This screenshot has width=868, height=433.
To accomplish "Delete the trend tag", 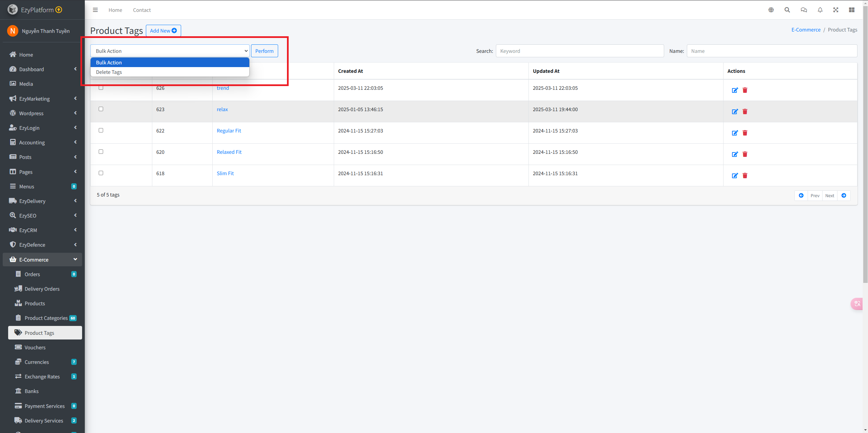I will tap(745, 90).
